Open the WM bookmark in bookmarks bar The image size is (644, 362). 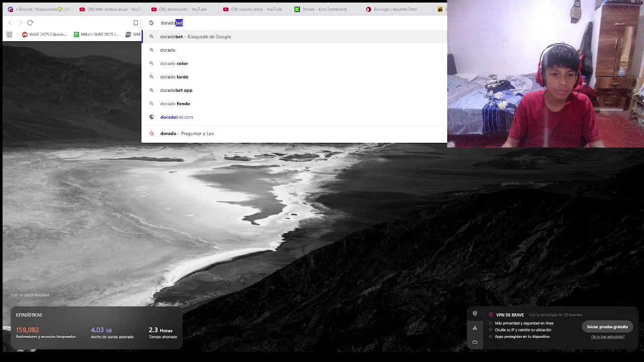[x=133, y=35]
